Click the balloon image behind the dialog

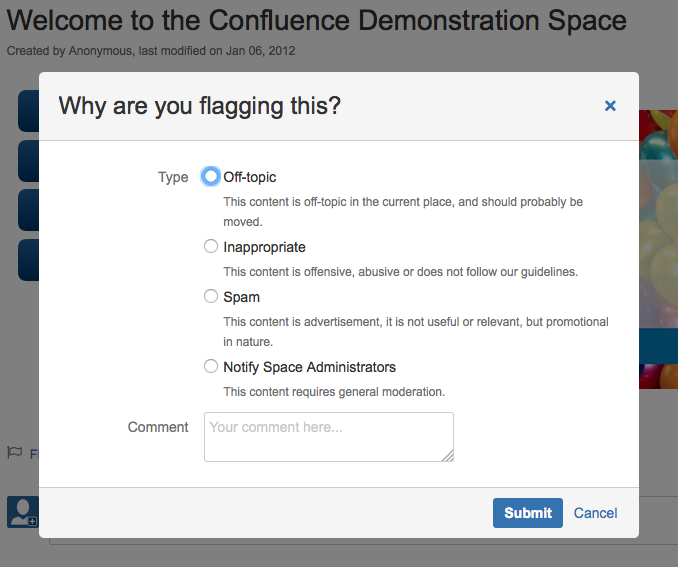coord(658,249)
